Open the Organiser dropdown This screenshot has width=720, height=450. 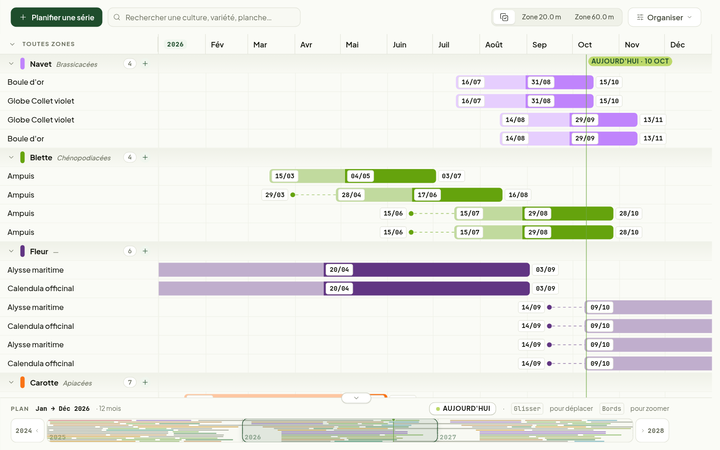[x=664, y=17]
